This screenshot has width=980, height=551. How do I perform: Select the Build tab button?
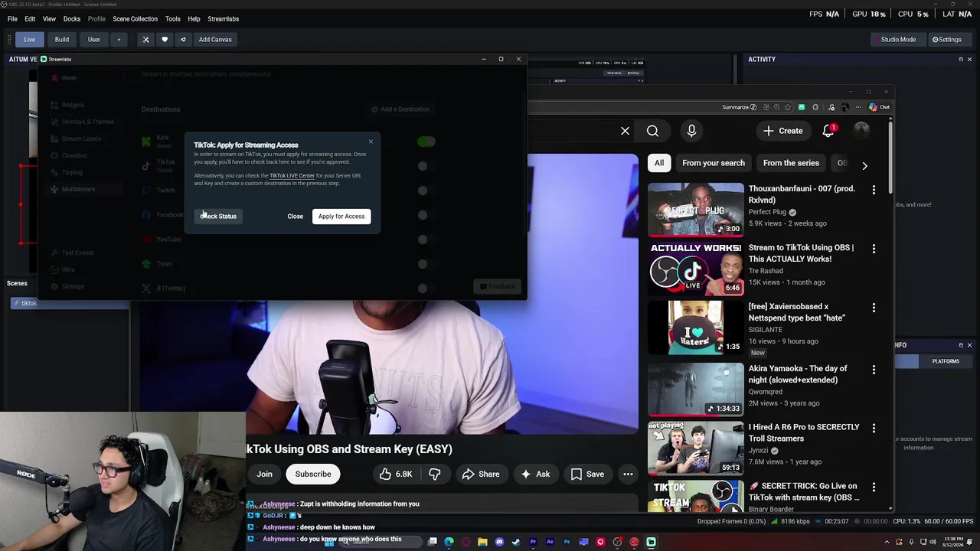[62, 40]
